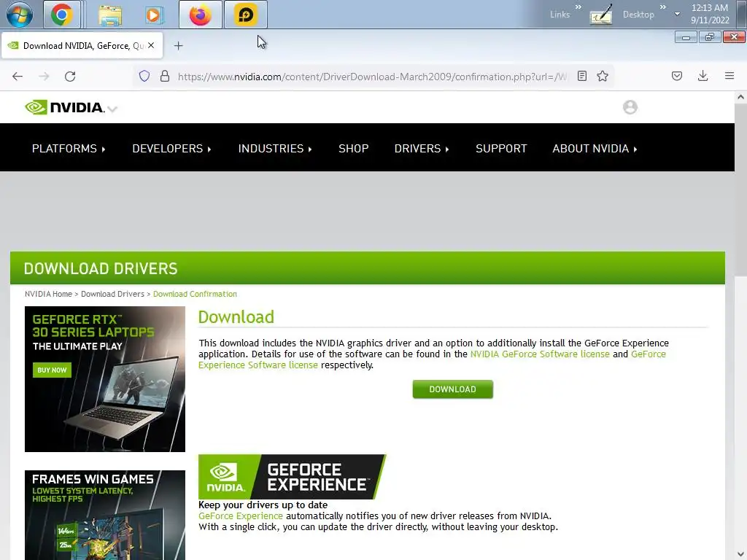Viewport: 747px width, 560px height.
Task: Open the GeForce Experience text link
Action: [x=241, y=516]
